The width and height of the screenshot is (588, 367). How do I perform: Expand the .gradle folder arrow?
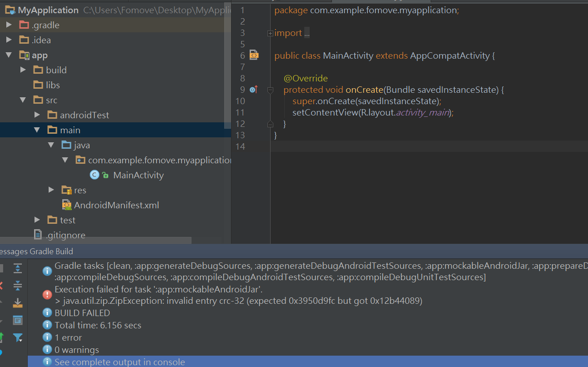9,25
